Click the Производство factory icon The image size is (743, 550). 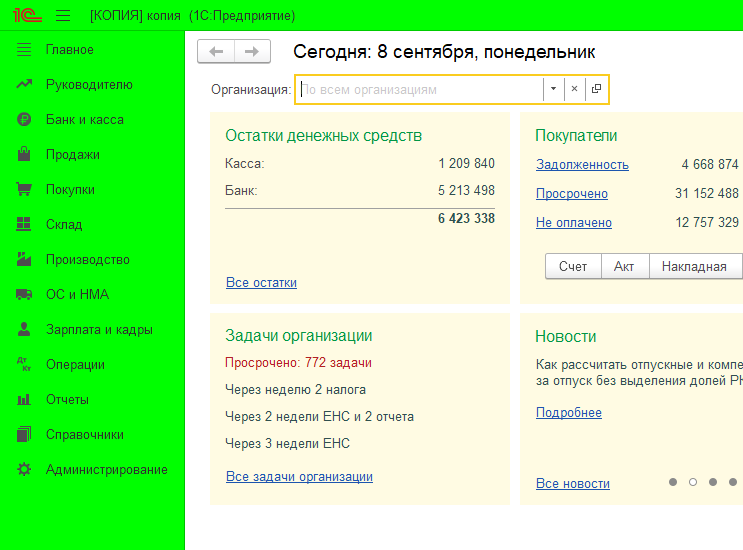coord(25,260)
